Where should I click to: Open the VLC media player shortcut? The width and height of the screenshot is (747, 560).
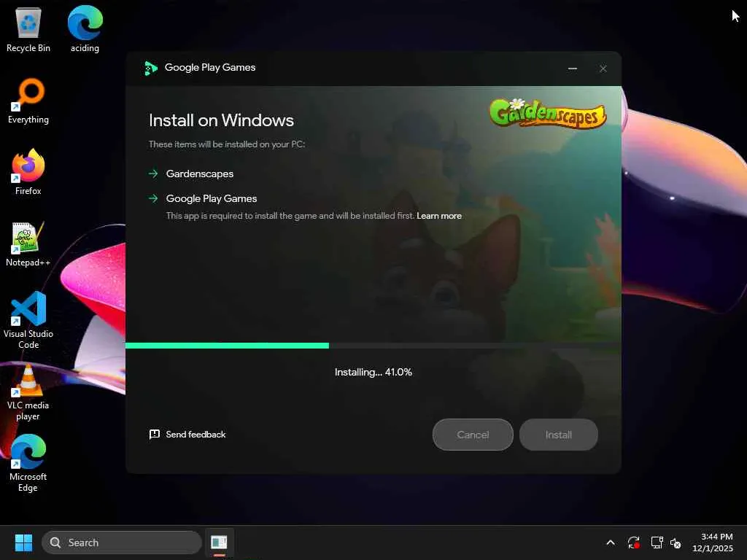(x=28, y=392)
